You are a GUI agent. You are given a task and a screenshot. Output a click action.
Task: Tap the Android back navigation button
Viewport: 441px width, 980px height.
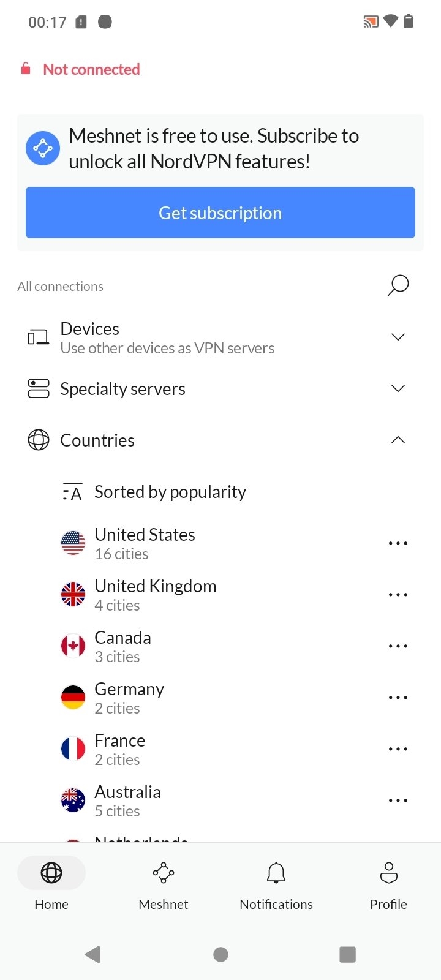coord(93,954)
